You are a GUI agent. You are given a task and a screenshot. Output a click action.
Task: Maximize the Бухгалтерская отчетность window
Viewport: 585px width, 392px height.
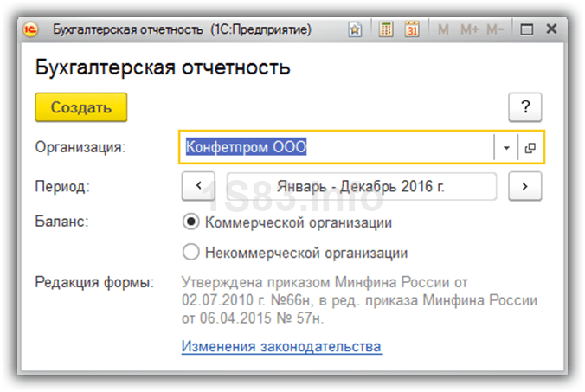point(526,29)
